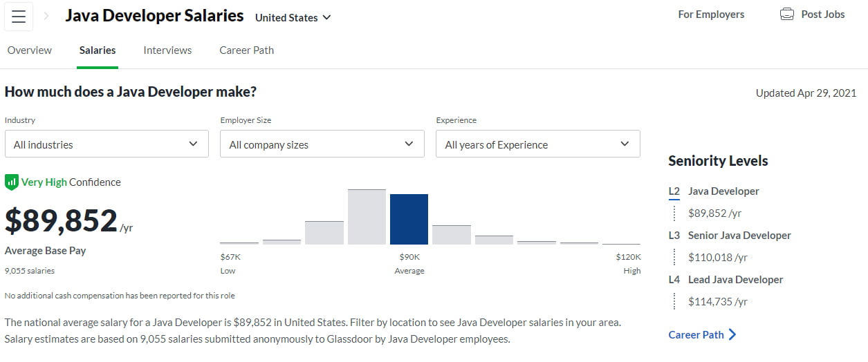This screenshot has height=362, width=868.
Task: Switch to the Overview tab
Action: (x=30, y=50)
